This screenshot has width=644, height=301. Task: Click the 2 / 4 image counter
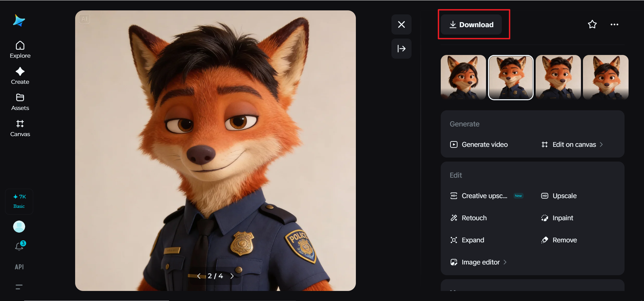click(x=215, y=276)
